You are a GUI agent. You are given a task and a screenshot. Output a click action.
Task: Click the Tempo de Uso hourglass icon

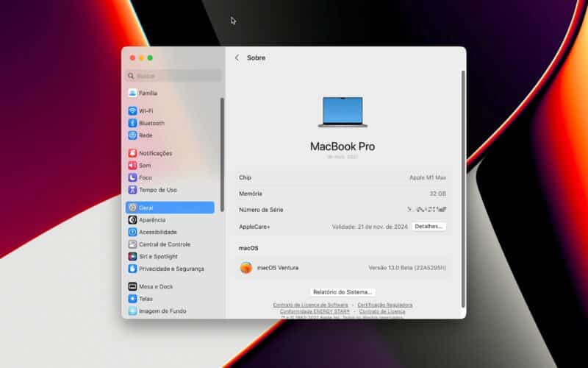coord(132,190)
